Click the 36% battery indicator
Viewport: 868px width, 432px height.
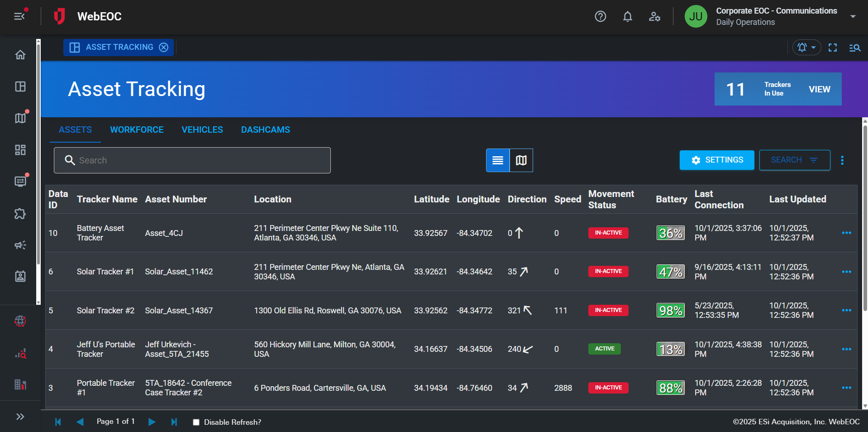click(x=670, y=233)
